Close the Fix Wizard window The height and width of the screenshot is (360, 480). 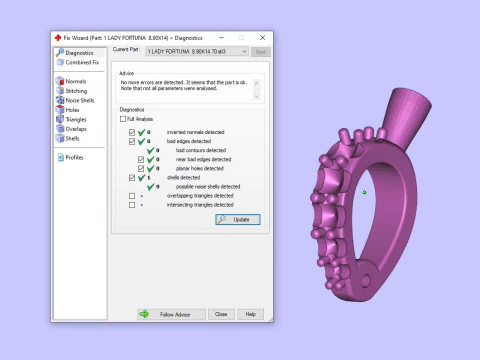[x=262, y=37]
